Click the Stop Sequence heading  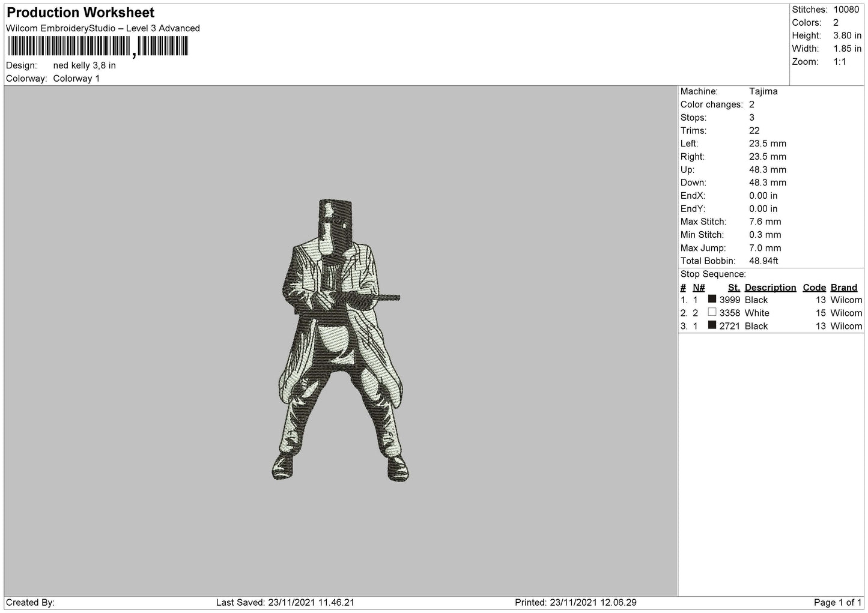(x=713, y=274)
